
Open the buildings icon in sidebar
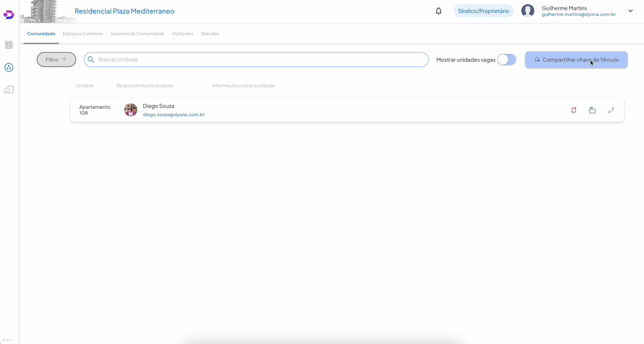[x=9, y=90]
